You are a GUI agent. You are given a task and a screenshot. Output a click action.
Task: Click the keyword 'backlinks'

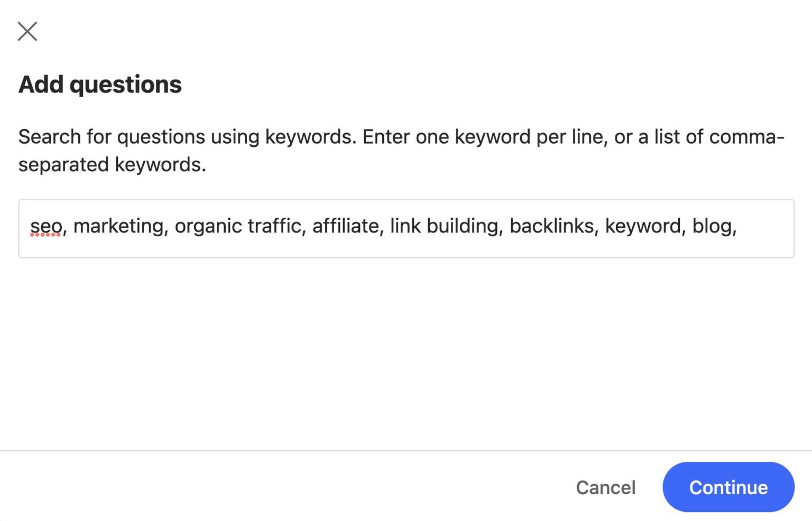tap(552, 226)
